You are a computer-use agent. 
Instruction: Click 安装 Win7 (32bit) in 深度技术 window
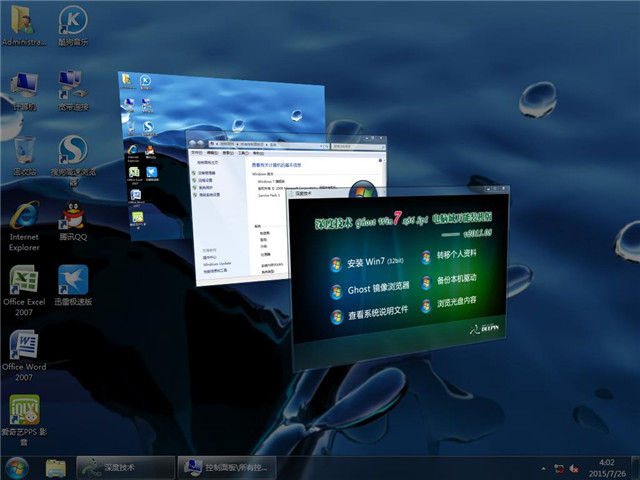tap(367, 263)
